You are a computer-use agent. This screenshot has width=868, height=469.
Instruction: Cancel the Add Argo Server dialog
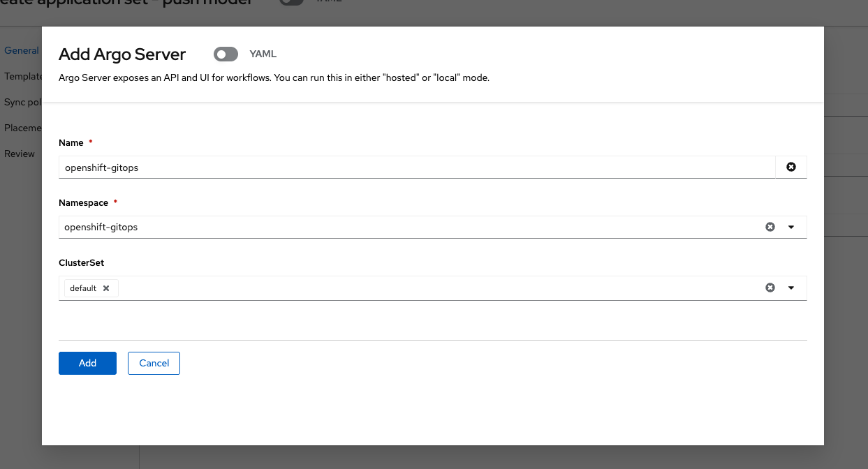[x=154, y=363]
